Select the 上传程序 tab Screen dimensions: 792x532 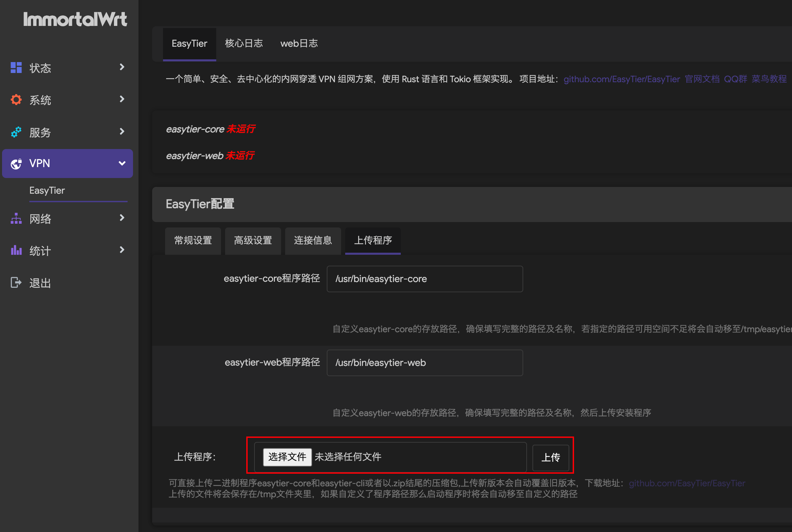373,240
